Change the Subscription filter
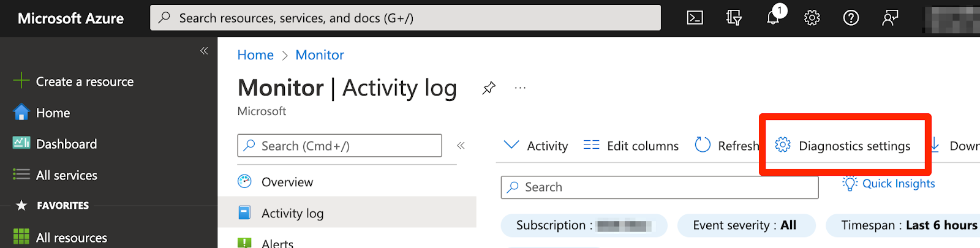This screenshot has height=248, width=980. click(x=584, y=225)
